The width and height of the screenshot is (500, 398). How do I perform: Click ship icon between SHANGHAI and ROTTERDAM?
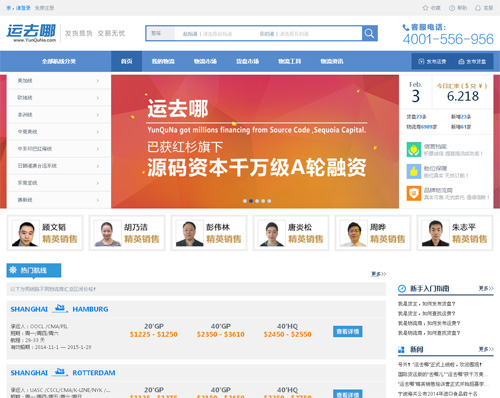point(60,371)
